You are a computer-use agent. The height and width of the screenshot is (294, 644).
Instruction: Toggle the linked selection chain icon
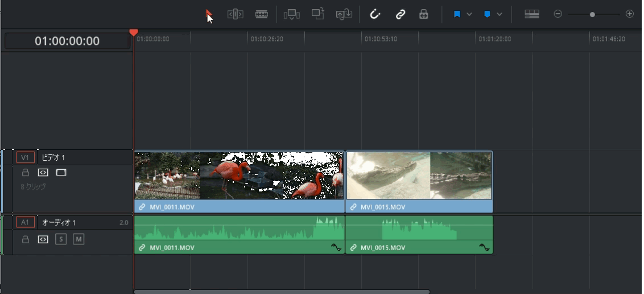(401, 14)
